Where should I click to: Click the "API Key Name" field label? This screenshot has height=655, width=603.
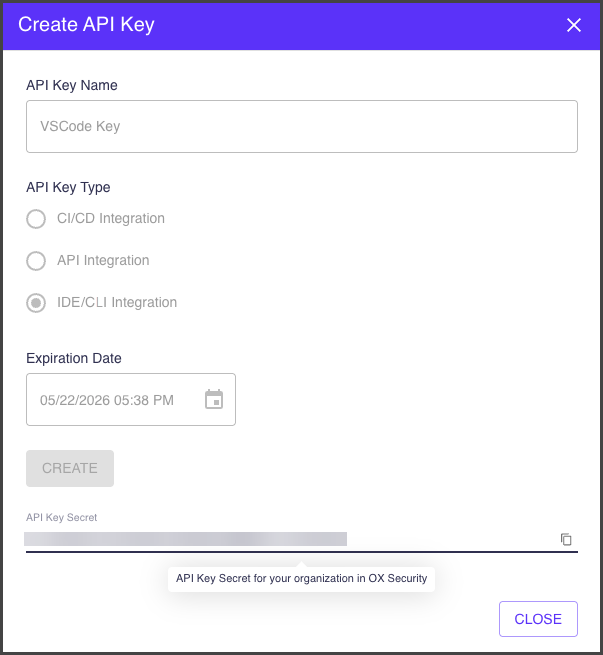72,86
